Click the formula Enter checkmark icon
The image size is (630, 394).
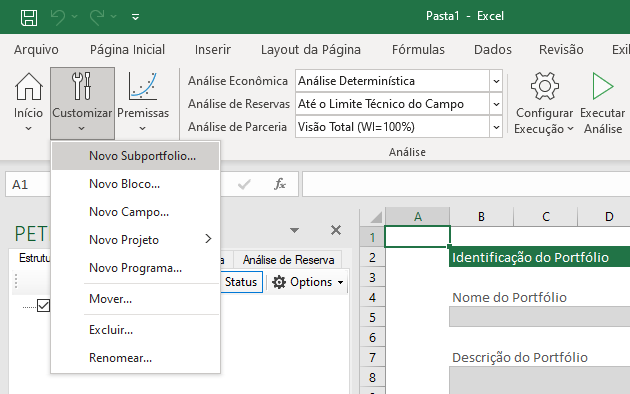[244, 184]
